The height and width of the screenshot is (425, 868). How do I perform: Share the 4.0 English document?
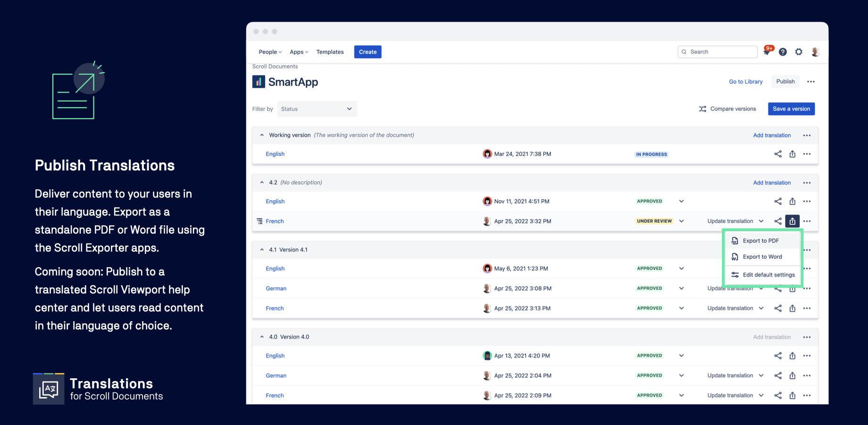pyautogui.click(x=778, y=356)
